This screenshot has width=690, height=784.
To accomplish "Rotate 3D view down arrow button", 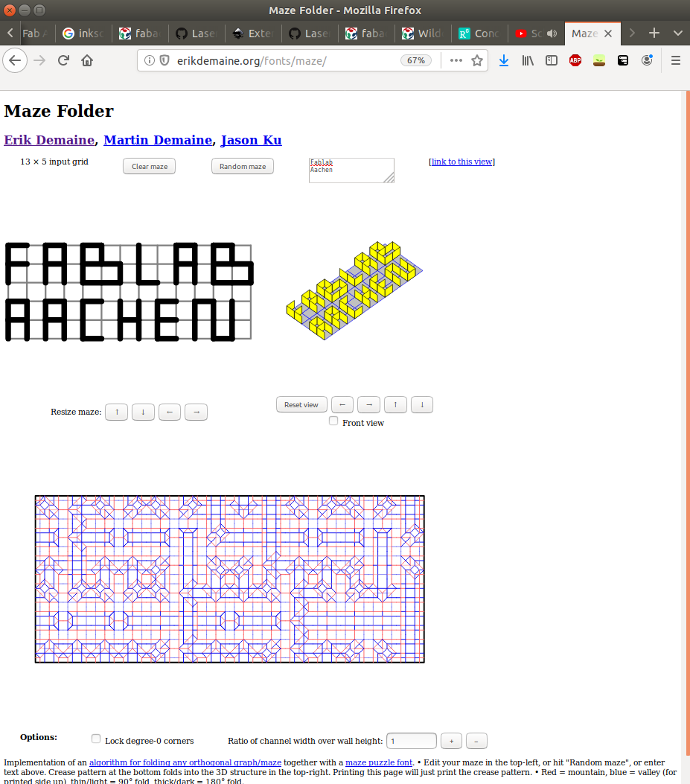I will [422, 404].
